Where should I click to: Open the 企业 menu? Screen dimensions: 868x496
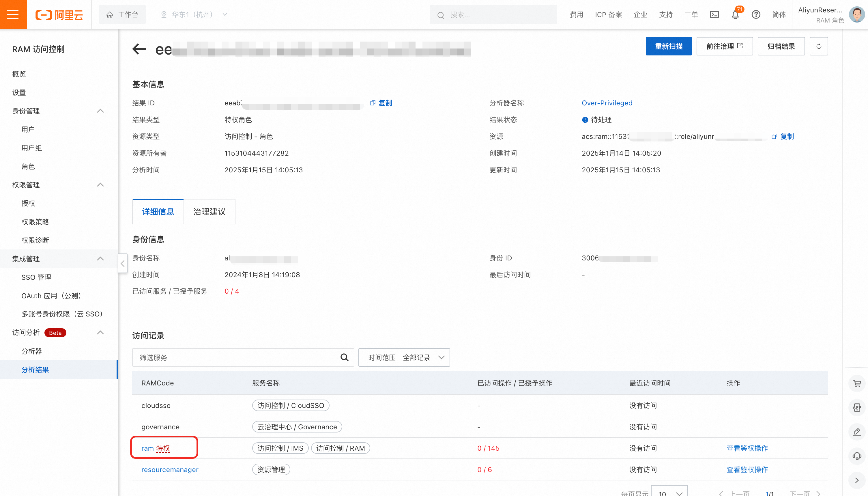pos(640,15)
